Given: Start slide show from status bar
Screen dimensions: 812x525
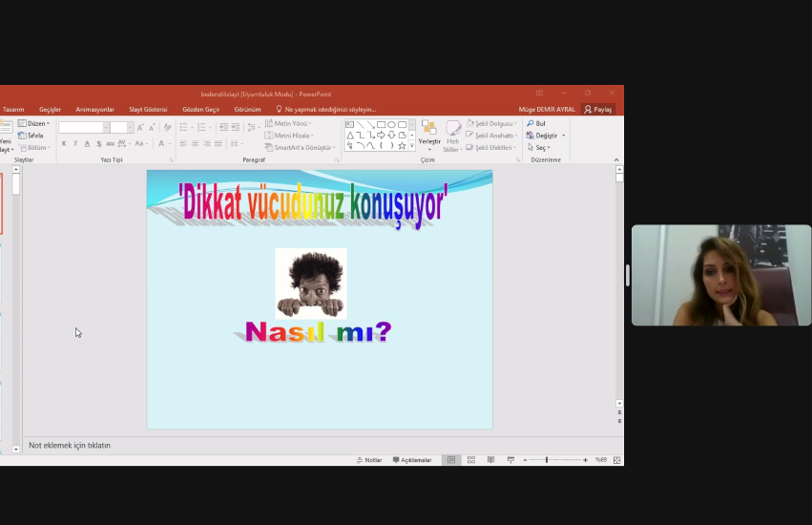Looking at the screenshot, I should pyautogui.click(x=510, y=460).
